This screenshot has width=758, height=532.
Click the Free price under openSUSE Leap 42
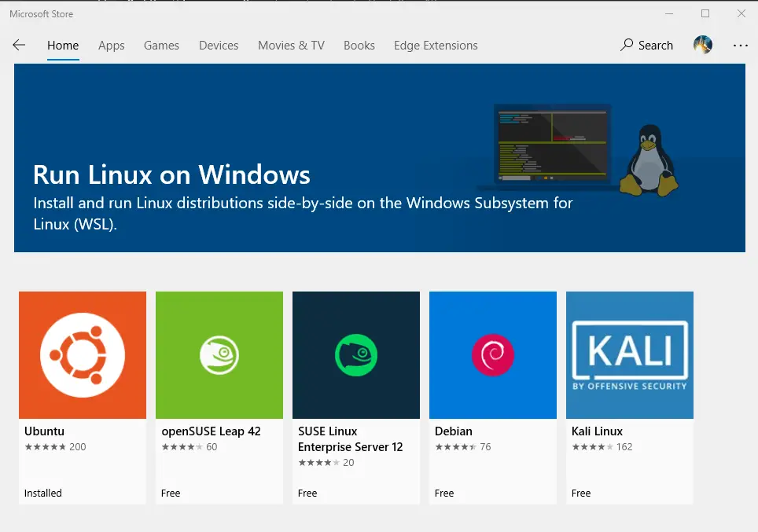tap(171, 493)
